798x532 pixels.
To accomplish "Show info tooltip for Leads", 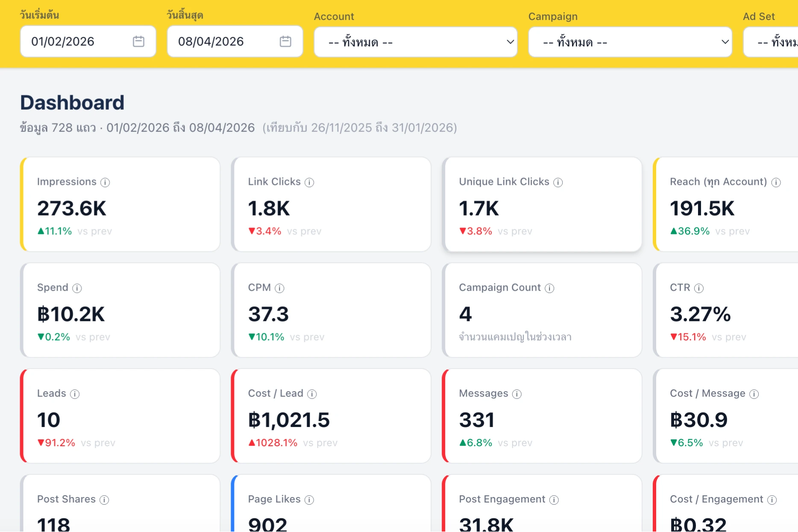I will [75, 394].
